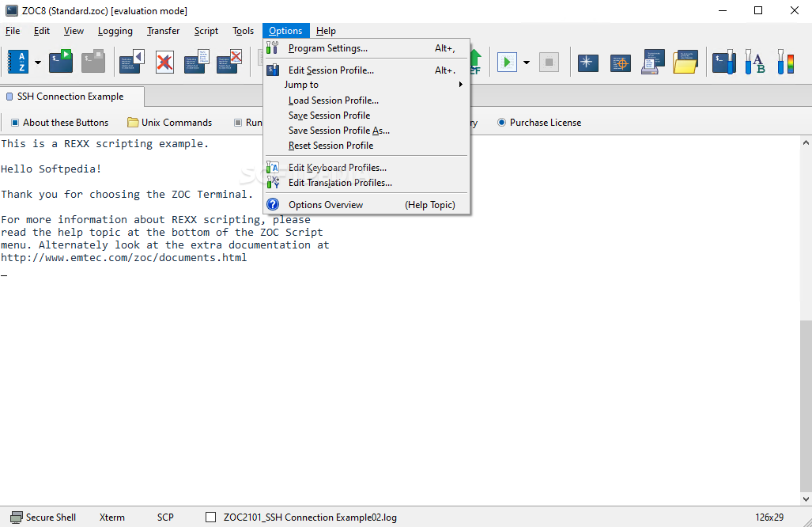Open the Logging menu

pyautogui.click(x=115, y=31)
